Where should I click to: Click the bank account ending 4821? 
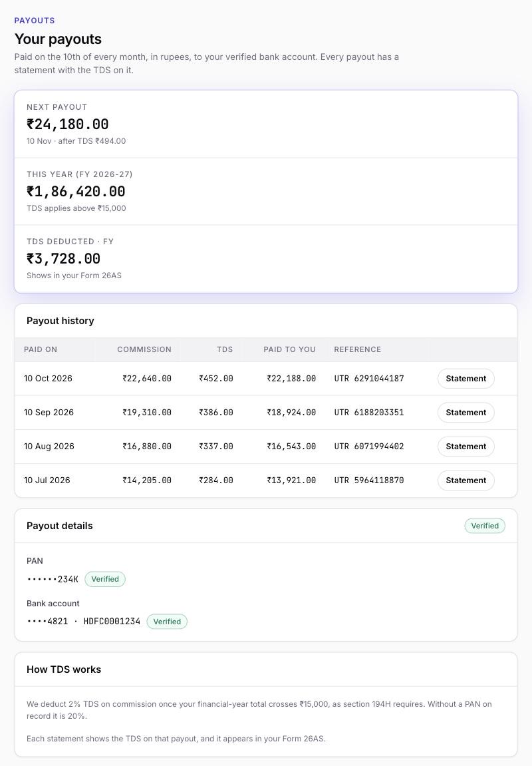point(84,622)
